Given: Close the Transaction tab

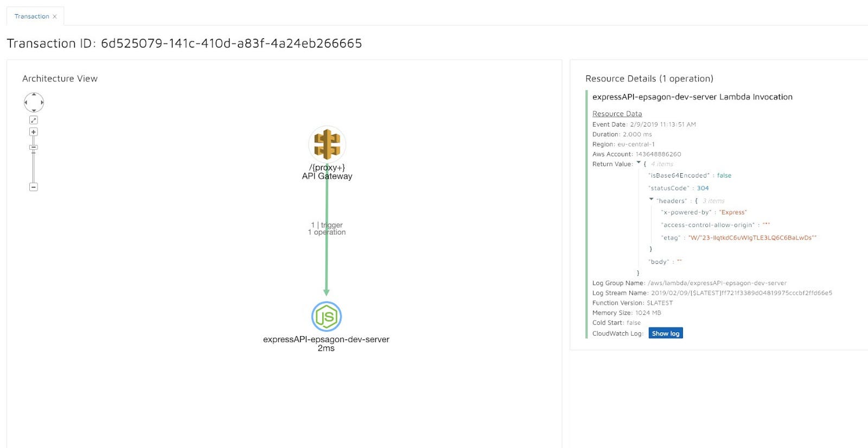Looking at the screenshot, I should 55,16.
